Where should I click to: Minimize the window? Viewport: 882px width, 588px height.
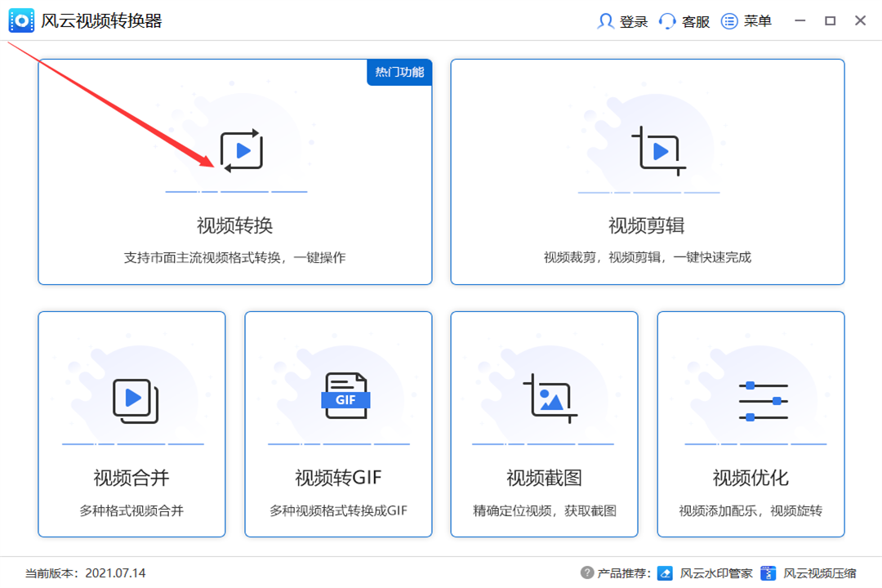coord(800,20)
